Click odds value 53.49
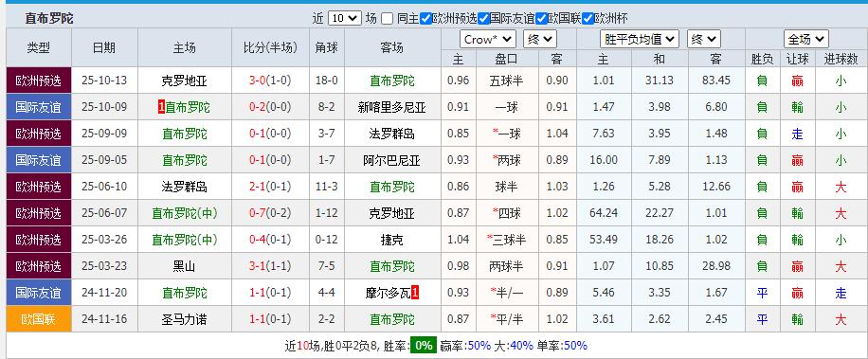 603,240
